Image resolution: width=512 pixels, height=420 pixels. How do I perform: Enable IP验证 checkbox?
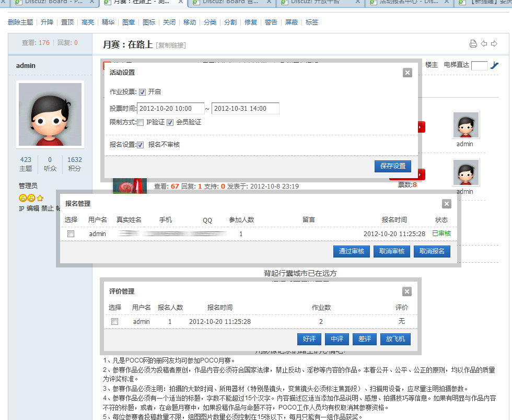140,122
